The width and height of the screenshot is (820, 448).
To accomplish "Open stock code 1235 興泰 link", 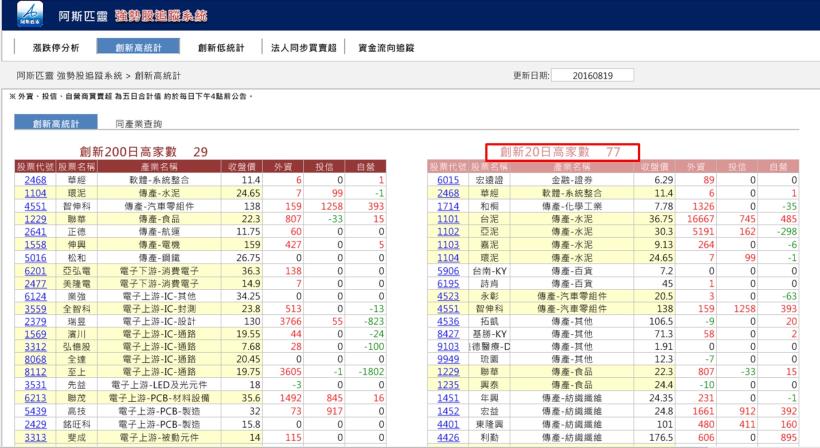I will click(448, 385).
